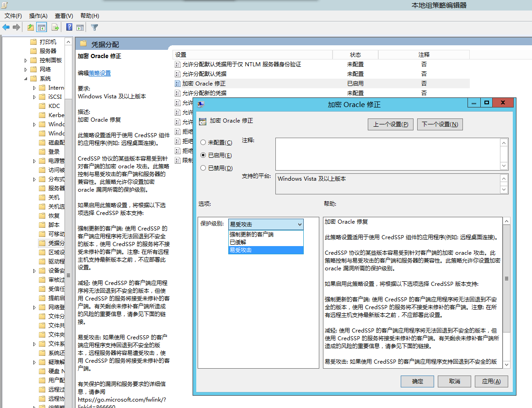Image resolution: width=532 pixels, height=408 pixels.
Task: Choose 强制更新的客户端 from the dropdown list
Action: click(266, 234)
